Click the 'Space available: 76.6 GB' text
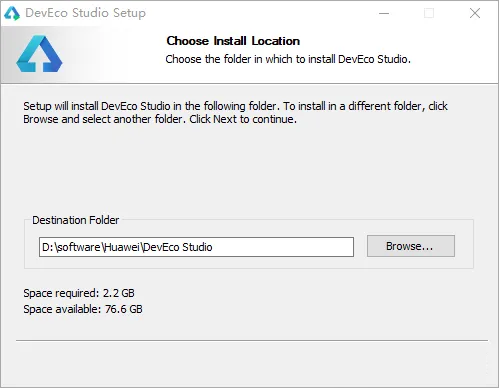 pyautogui.click(x=83, y=309)
